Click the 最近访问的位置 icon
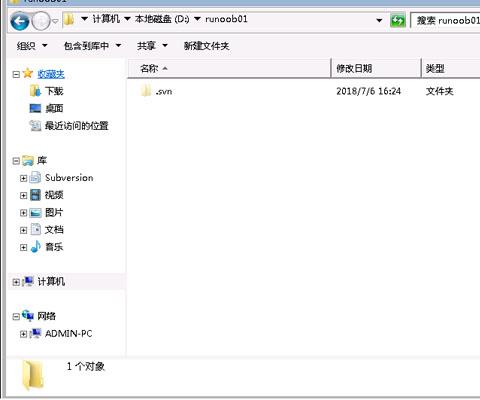 35,125
